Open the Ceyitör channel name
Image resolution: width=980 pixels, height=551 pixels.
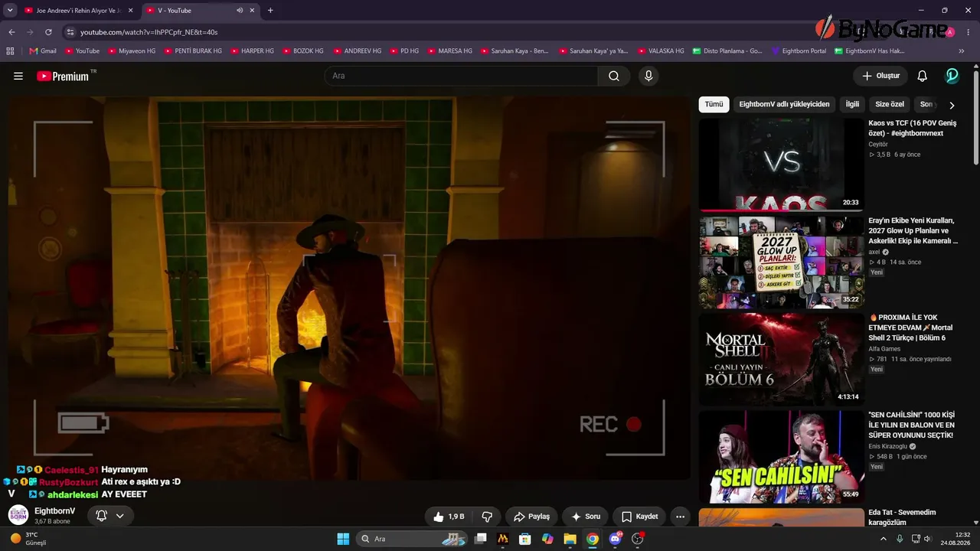[x=878, y=144]
